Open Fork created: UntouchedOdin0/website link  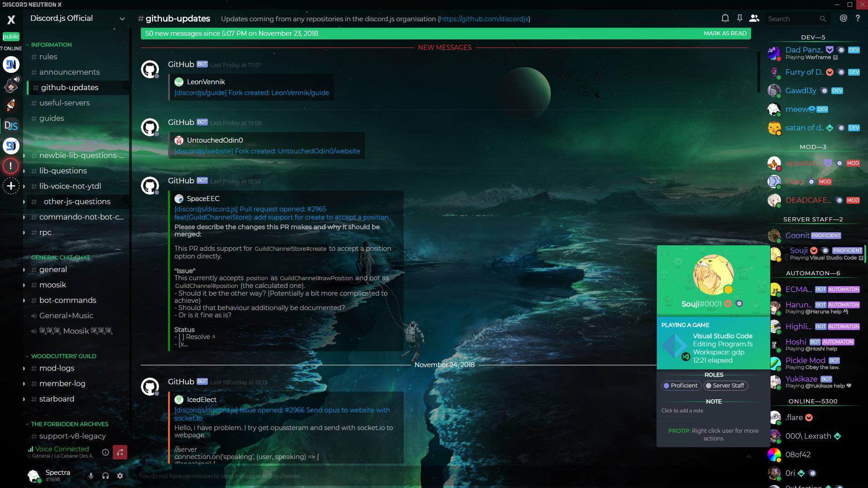tap(267, 151)
